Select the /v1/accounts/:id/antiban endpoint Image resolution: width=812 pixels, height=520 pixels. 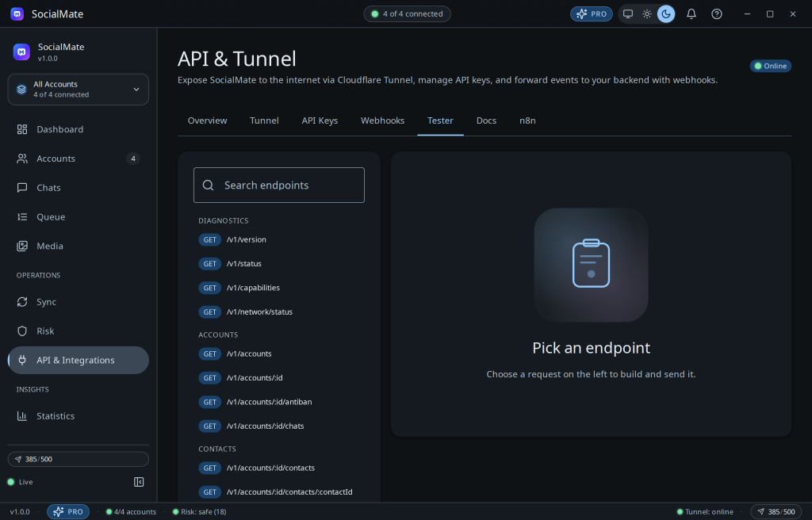tap(279, 402)
